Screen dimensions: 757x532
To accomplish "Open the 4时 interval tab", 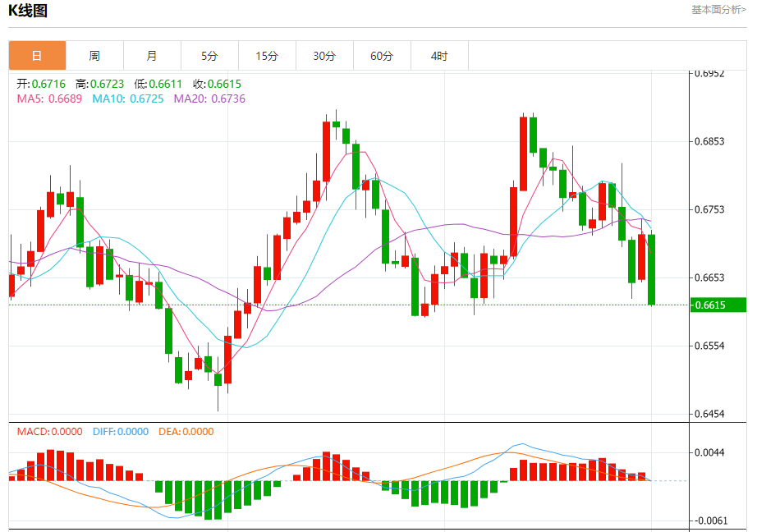I will 439,56.
